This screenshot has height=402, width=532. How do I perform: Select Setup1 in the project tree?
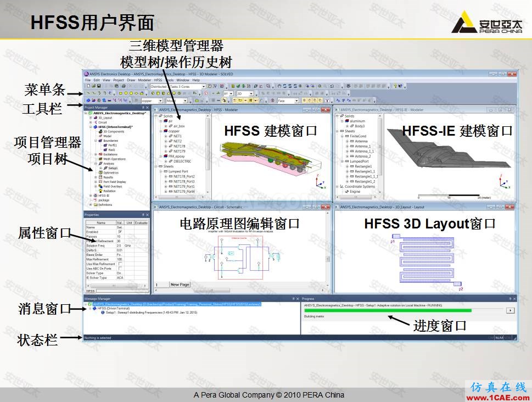click(x=110, y=168)
